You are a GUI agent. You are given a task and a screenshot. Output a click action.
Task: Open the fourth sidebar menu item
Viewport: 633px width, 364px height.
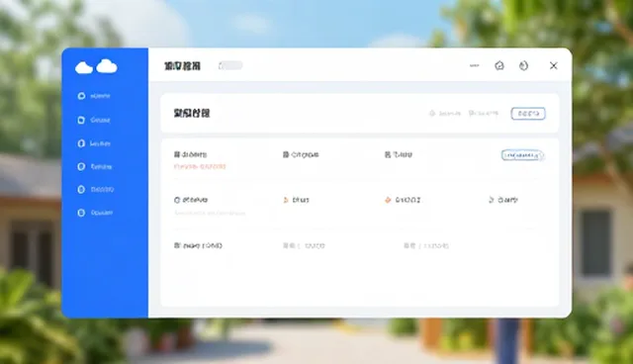click(95, 166)
